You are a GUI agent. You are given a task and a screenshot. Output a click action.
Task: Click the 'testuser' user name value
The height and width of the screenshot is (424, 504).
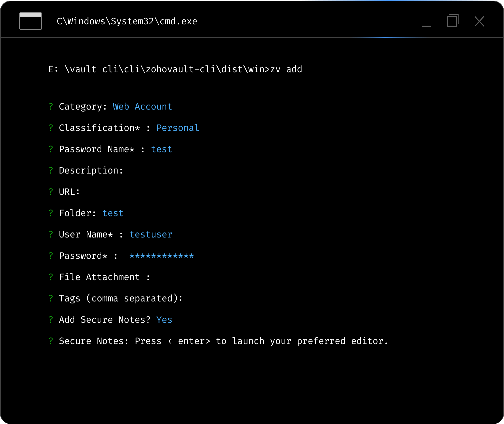pyautogui.click(x=151, y=234)
